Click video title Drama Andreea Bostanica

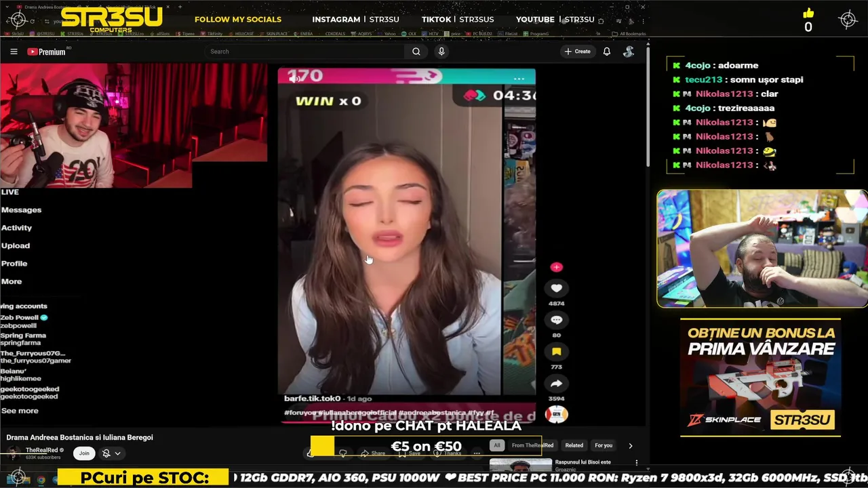click(x=80, y=437)
